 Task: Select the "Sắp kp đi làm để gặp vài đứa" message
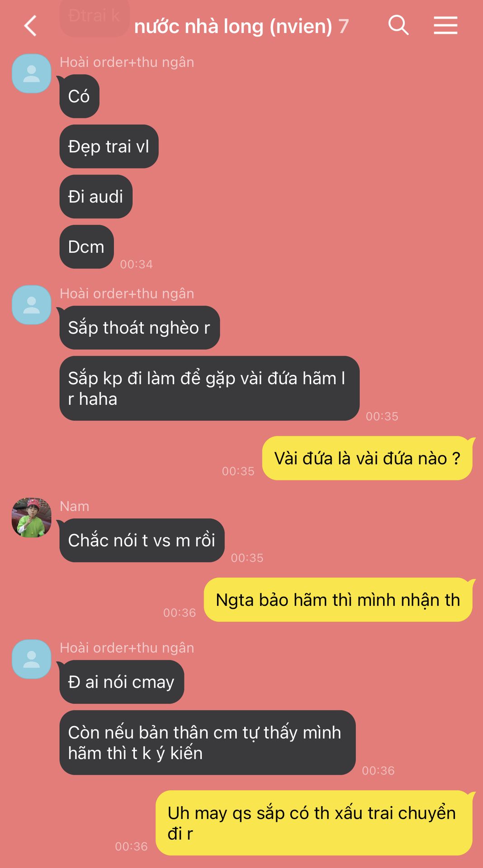(x=209, y=388)
